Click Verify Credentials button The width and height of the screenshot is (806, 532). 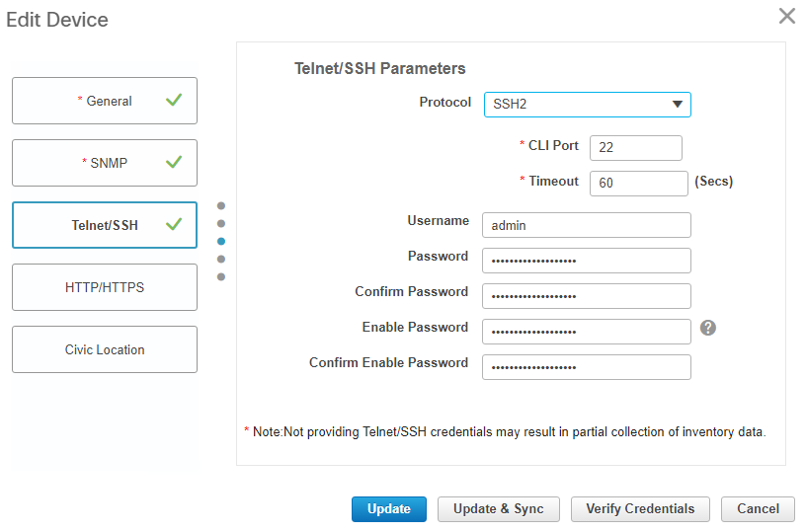[640, 509]
